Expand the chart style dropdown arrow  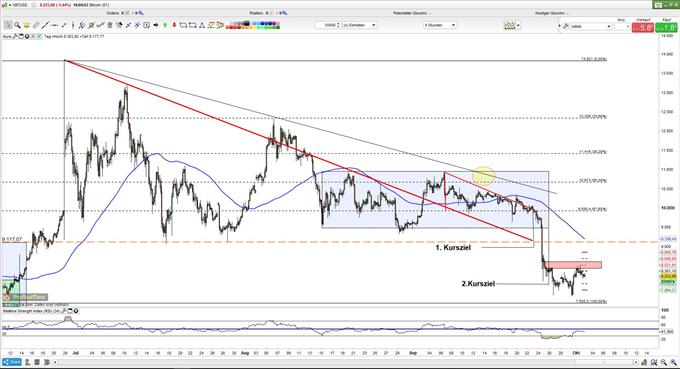pos(518,26)
